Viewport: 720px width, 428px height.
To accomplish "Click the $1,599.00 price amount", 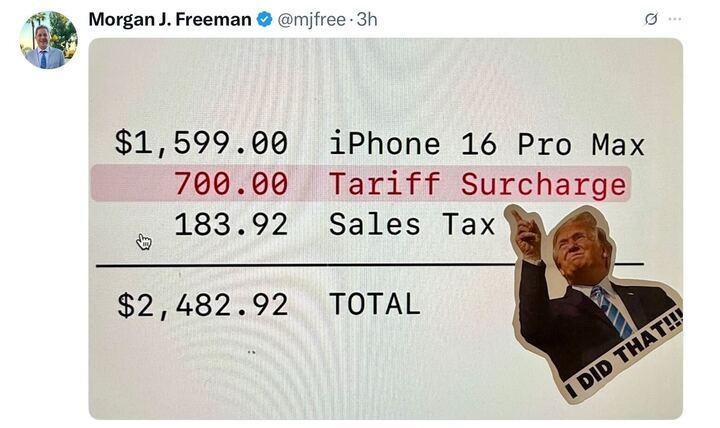I will 201,144.
